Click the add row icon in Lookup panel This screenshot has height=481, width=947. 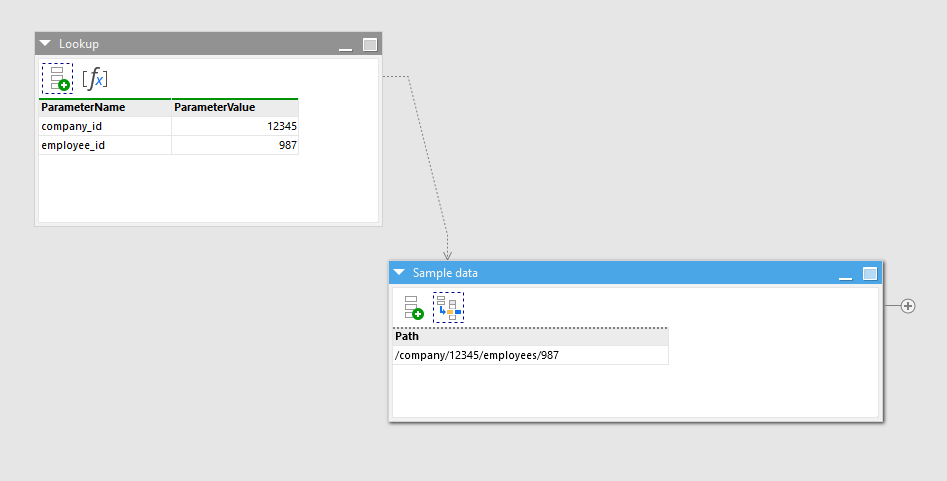(x=57, y=78)
